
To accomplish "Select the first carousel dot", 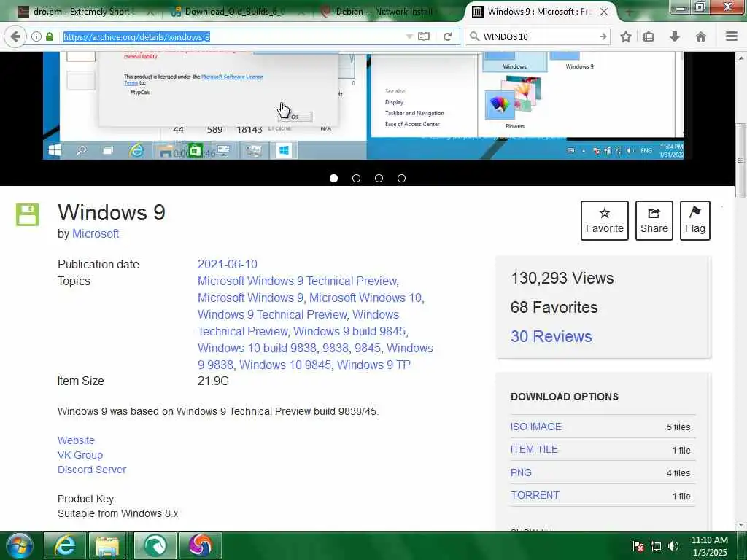I will click(333, 178).
